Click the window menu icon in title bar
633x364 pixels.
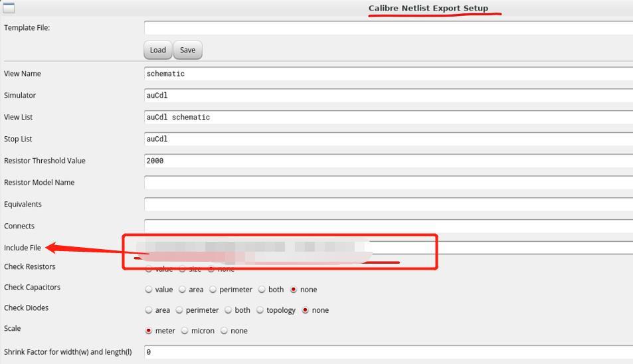pos(9,8)
